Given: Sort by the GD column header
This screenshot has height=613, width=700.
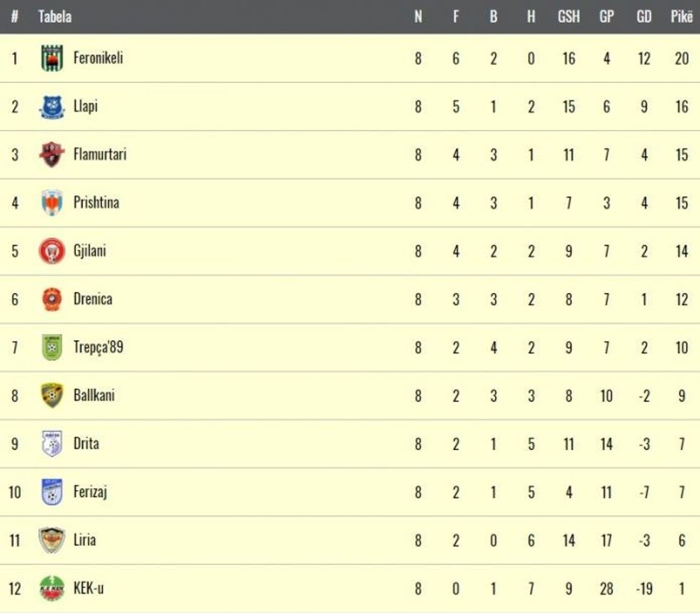Looking at the screenshot, I should (644, 16).
